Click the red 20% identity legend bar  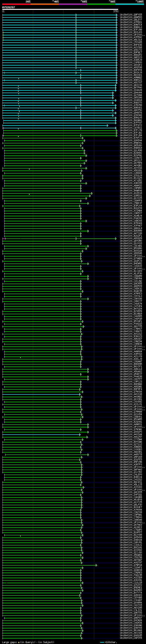[16, 4]
